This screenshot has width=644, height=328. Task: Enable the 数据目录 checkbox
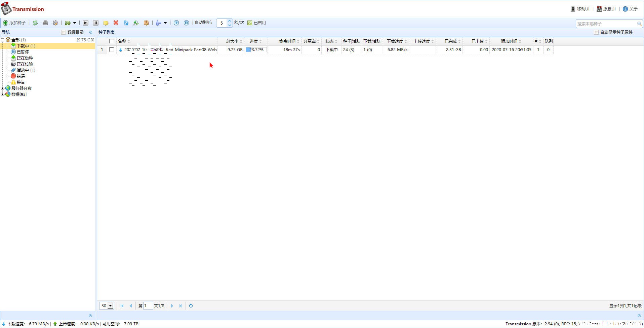[63, 32]
